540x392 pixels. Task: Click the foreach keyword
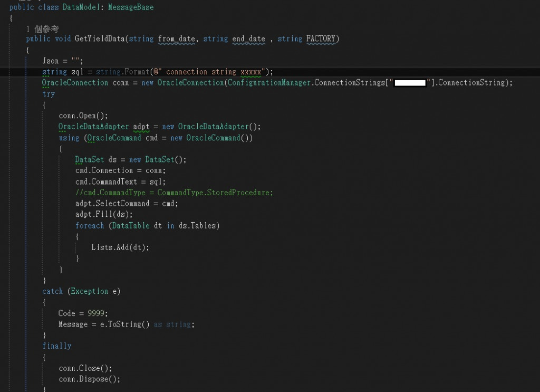[90, 226]
